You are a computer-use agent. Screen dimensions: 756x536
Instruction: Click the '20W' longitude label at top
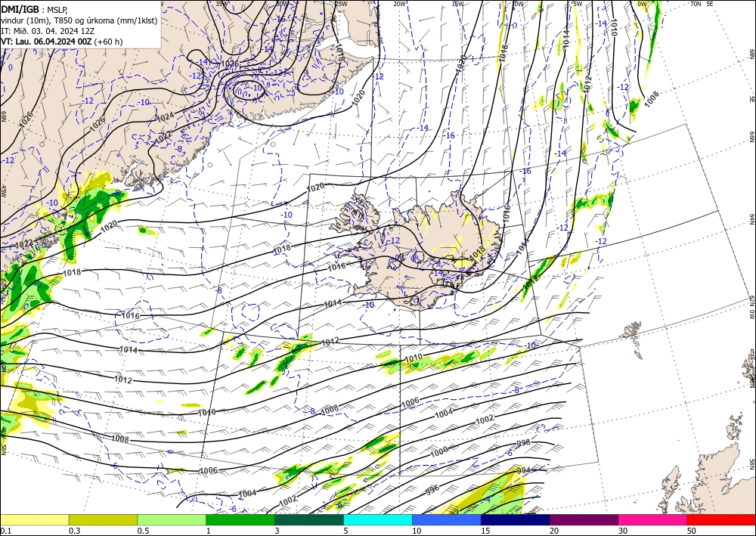(x=399, y=4)
